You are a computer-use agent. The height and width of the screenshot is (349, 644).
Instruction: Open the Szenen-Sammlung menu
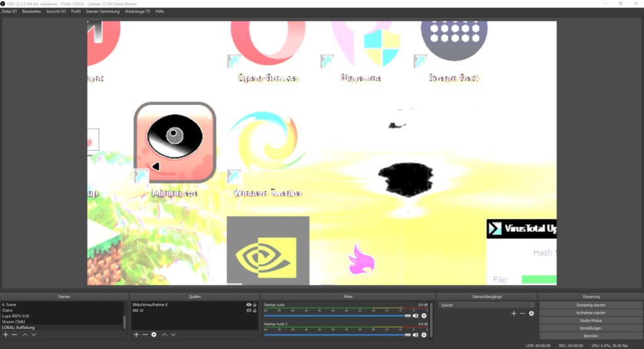[x=103, y=11]
